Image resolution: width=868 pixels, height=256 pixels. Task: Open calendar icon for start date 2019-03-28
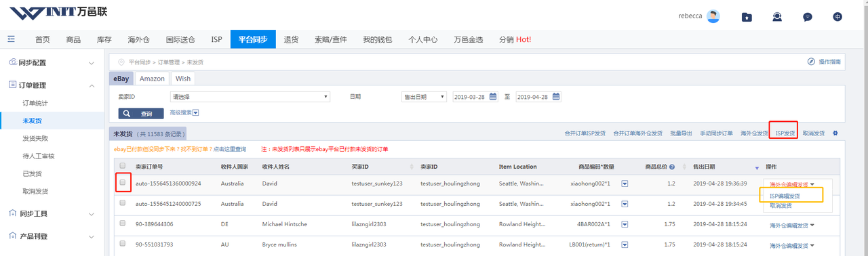click(x=493, y=96)
